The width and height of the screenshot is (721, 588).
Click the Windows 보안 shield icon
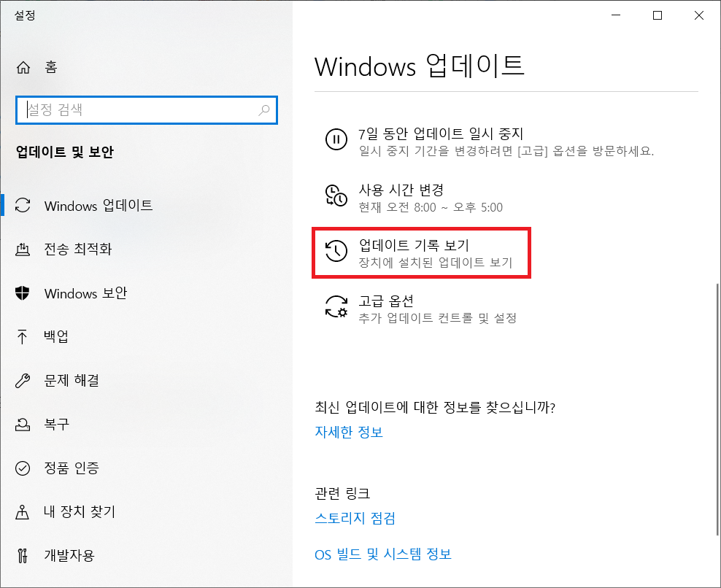click(x=23, y=293)
